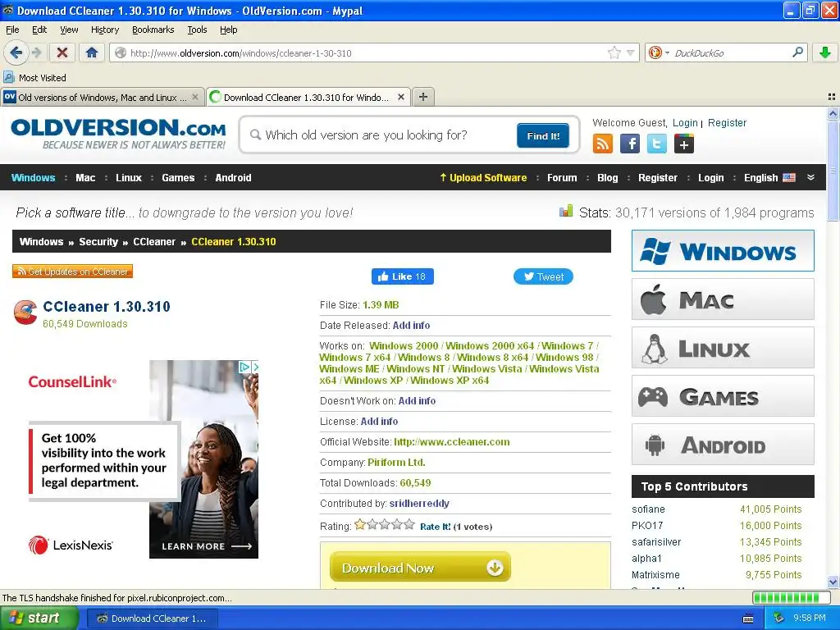
Task: Open the Forum nav link
Action: click(x=562, y=177)
